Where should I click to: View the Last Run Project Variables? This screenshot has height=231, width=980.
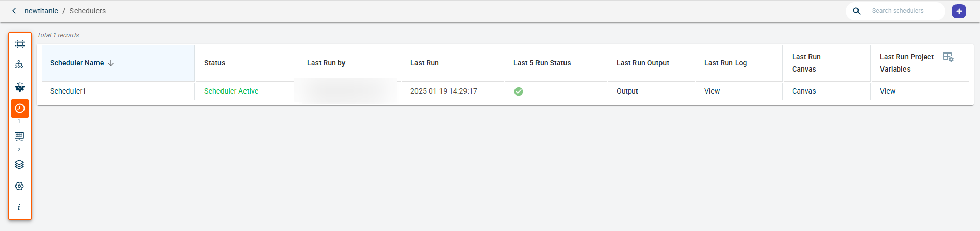coord(887,91)
